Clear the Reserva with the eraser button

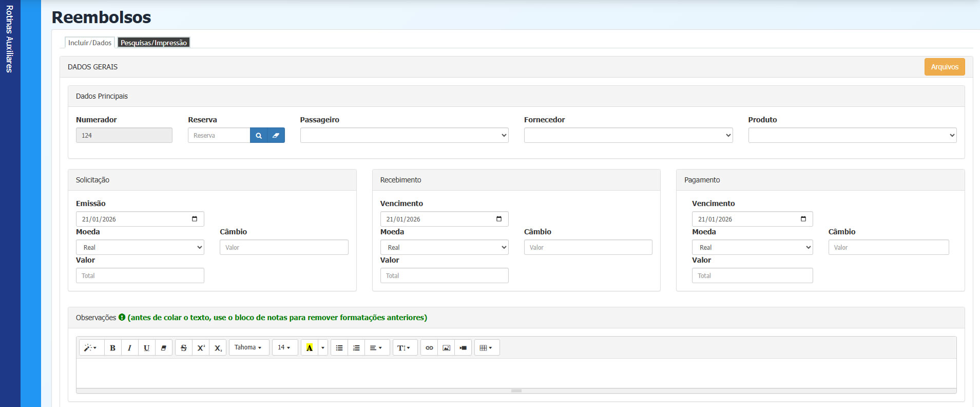pos(276,136)
